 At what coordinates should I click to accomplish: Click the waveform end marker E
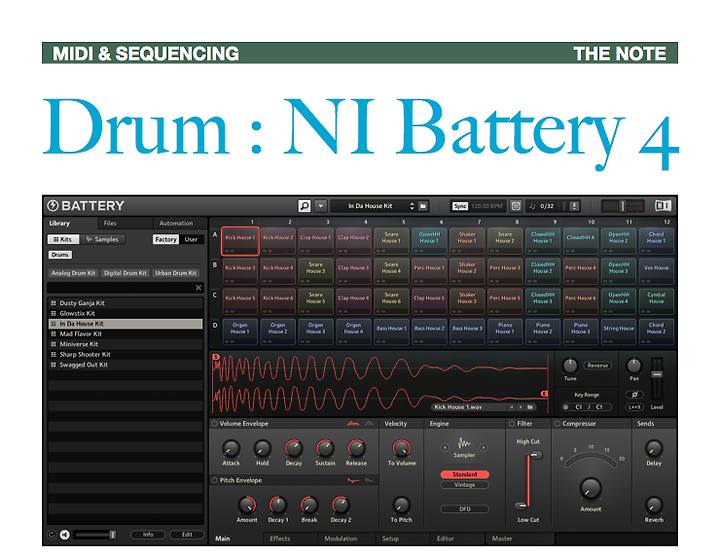tap(545, 394)
